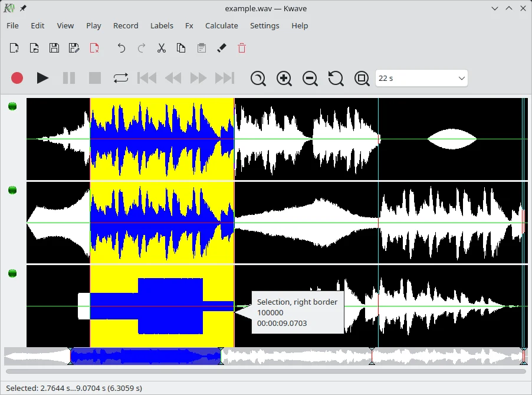This screenshot has width=532, height=395.
Task: Toggle the second track's green lamp
Action: [x=12, y=190]
